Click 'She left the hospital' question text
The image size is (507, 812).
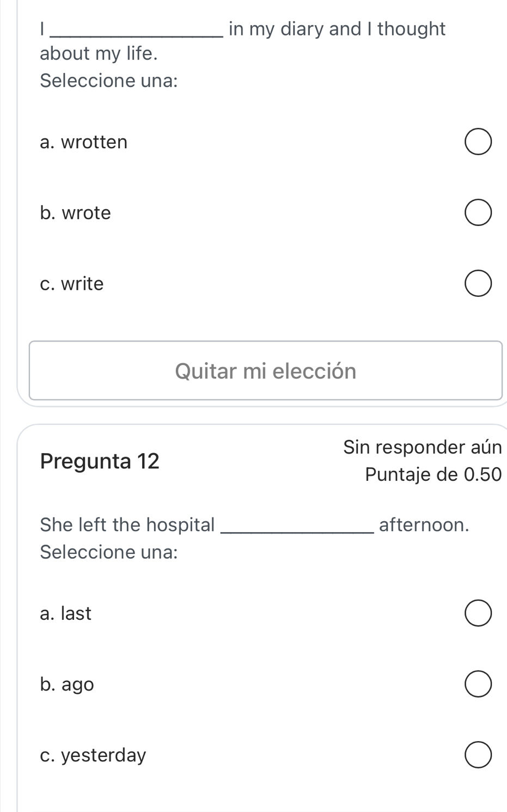click(x=127, y=525)
